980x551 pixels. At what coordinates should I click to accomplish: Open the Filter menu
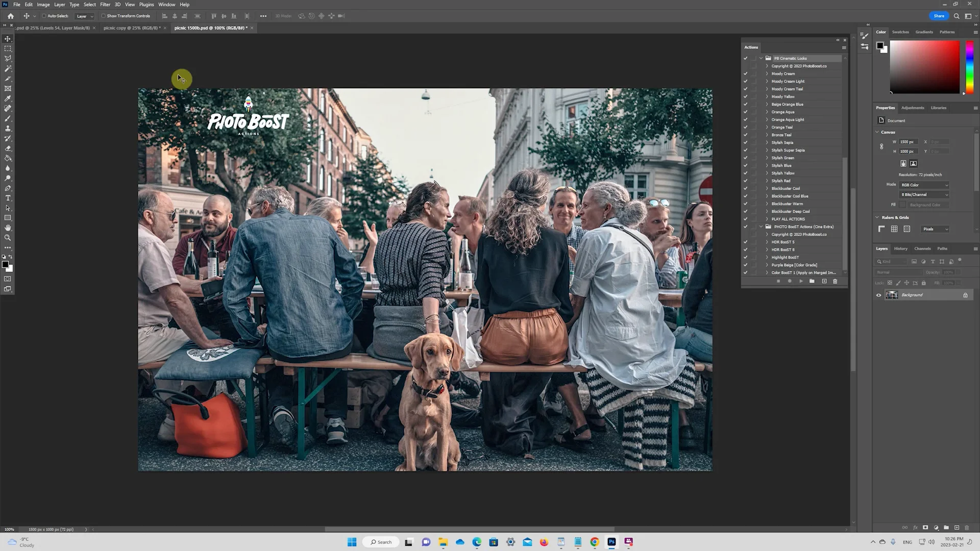pos(105,4)
